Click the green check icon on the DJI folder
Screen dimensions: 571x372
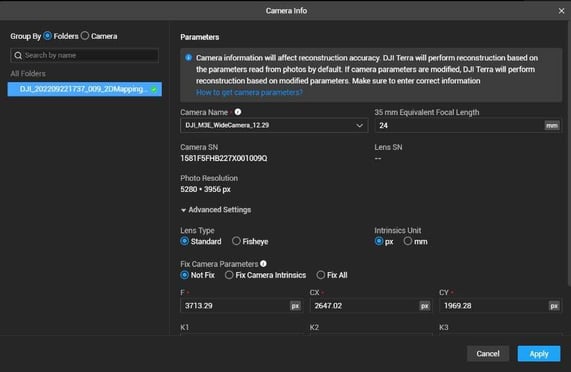154,90
